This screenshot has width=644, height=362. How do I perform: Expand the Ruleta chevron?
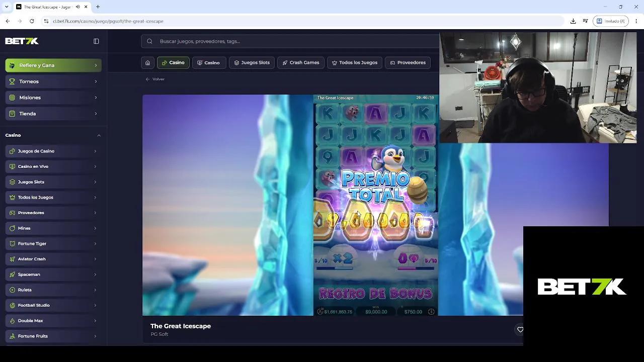95,290
